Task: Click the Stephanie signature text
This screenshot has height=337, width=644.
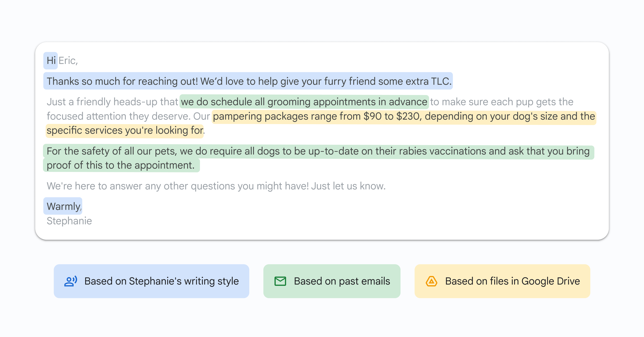Action: click(x=69, y=221)
